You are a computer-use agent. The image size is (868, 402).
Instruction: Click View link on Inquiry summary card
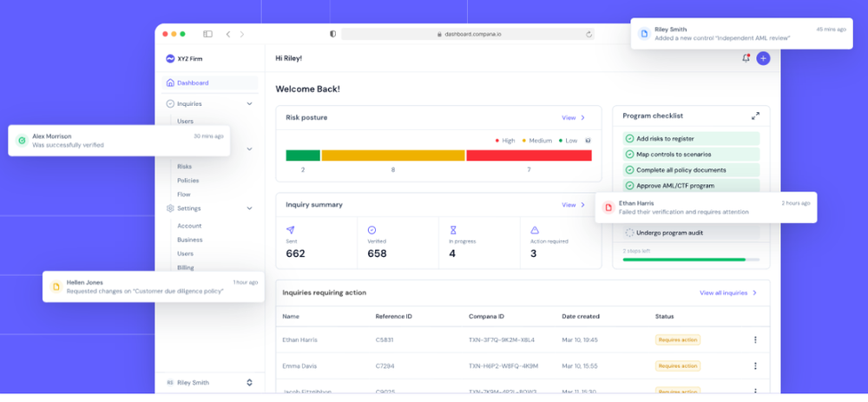pyautogui.click(x=574, y=205)
